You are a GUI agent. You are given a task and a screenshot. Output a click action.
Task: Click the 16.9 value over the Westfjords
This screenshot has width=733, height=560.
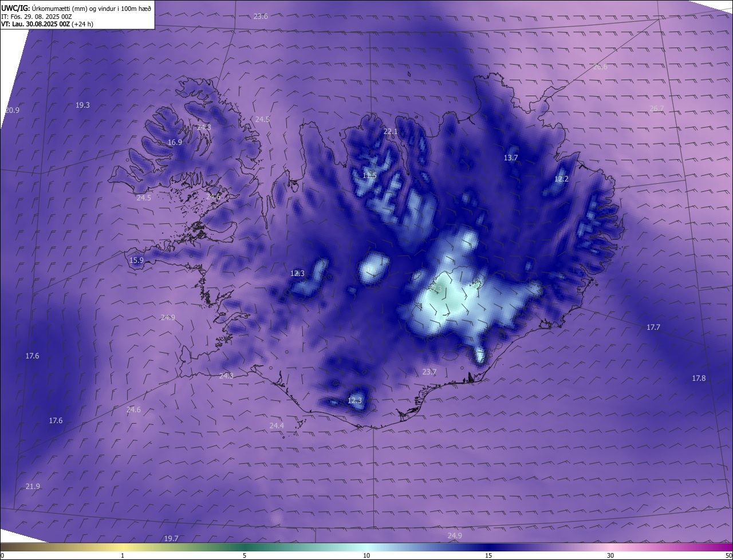175,142
